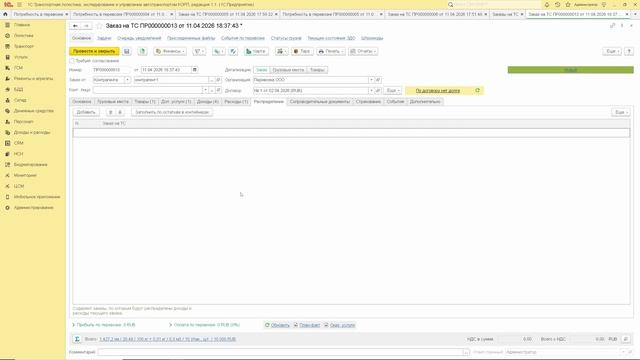
Task: Switch to the Доходы (4) tab
Action: tap(208, 102)
